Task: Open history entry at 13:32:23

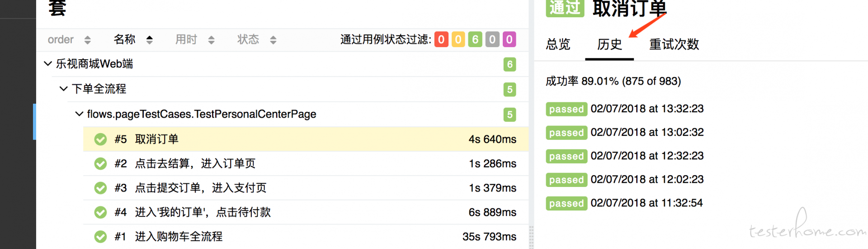Action: pos(625,109)
